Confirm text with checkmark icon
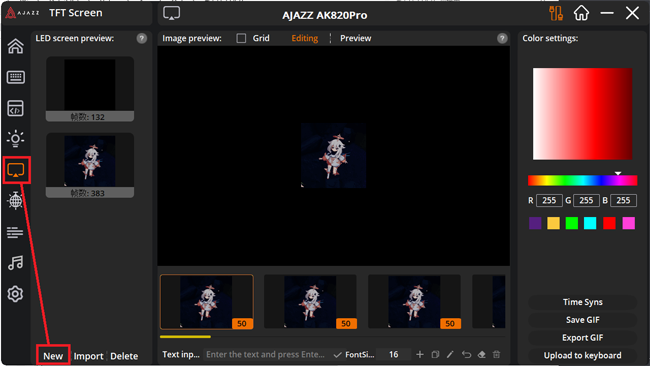This screenshot has height=366, width=650. [337, 355]
